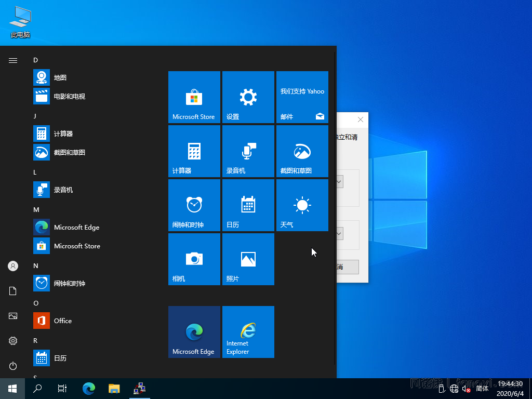532x399 pixels.
Task: Open File Explorer from the taskbar
Action: tap(114, 389)
